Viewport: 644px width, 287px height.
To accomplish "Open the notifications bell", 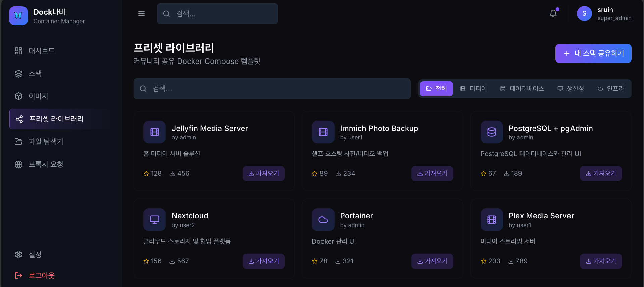I will click(553, 14).
